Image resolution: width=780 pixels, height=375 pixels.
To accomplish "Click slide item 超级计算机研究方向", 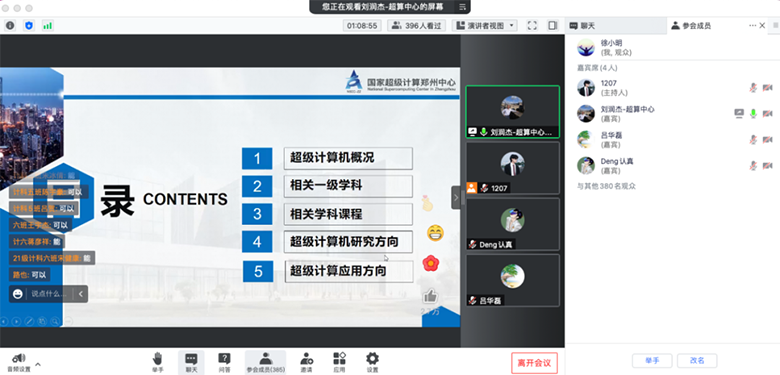I will [348, 242].
